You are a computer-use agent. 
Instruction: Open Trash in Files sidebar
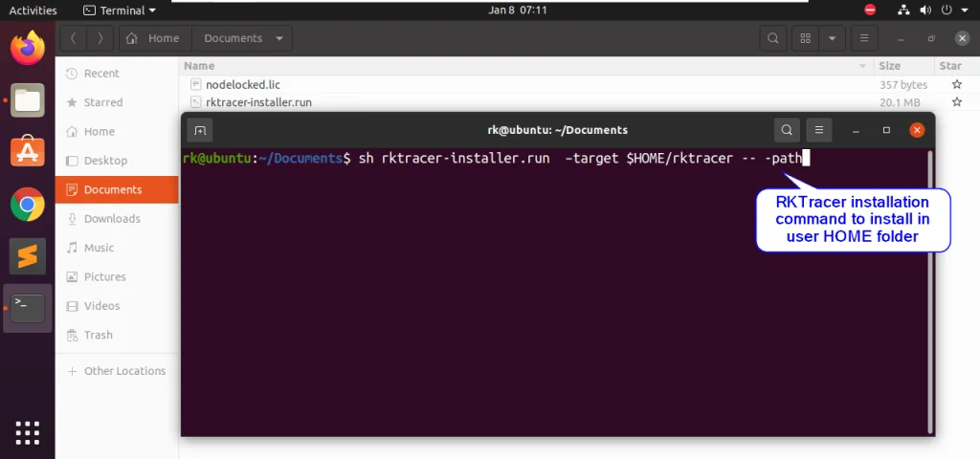[x=117, y=335]
